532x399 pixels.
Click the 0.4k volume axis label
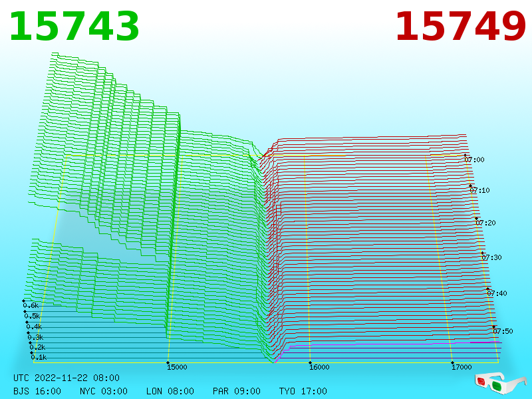click(34, 327)
